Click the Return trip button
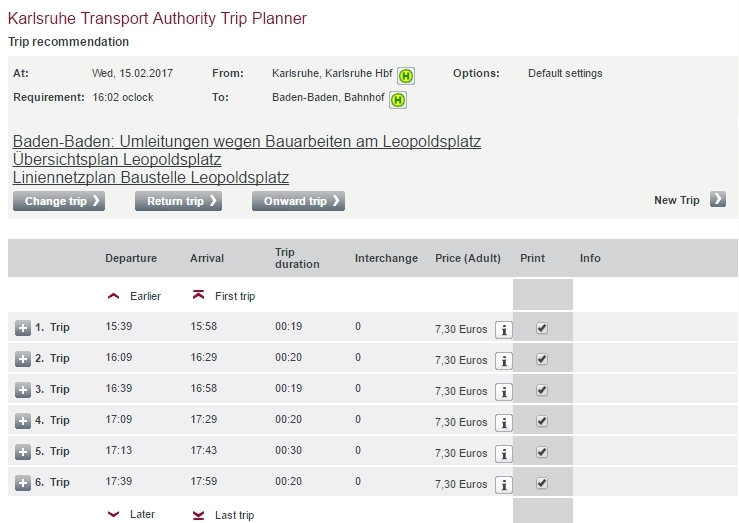This screenshot has height=523, width=739. click(178, 201)
